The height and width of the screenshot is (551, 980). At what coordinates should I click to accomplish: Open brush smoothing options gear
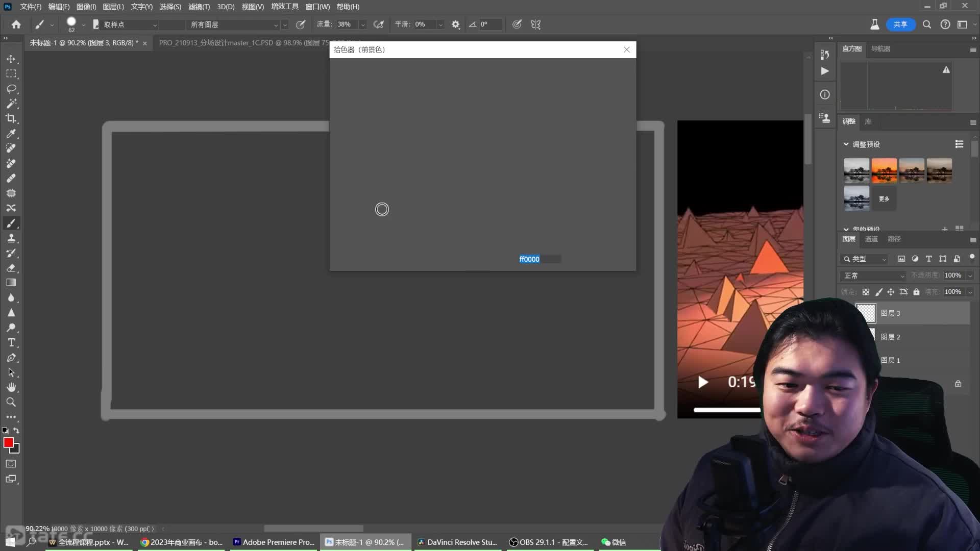[x=456, y=24]
